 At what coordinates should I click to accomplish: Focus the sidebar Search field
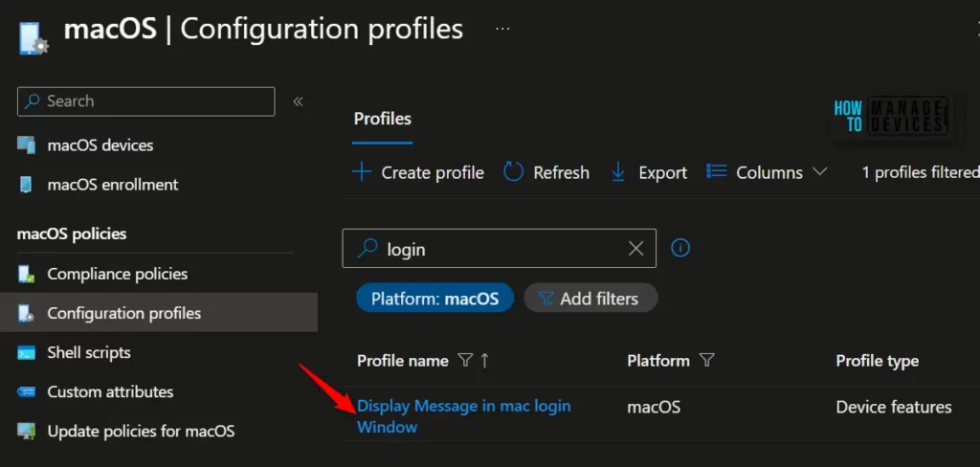click(x=146, y=101)
